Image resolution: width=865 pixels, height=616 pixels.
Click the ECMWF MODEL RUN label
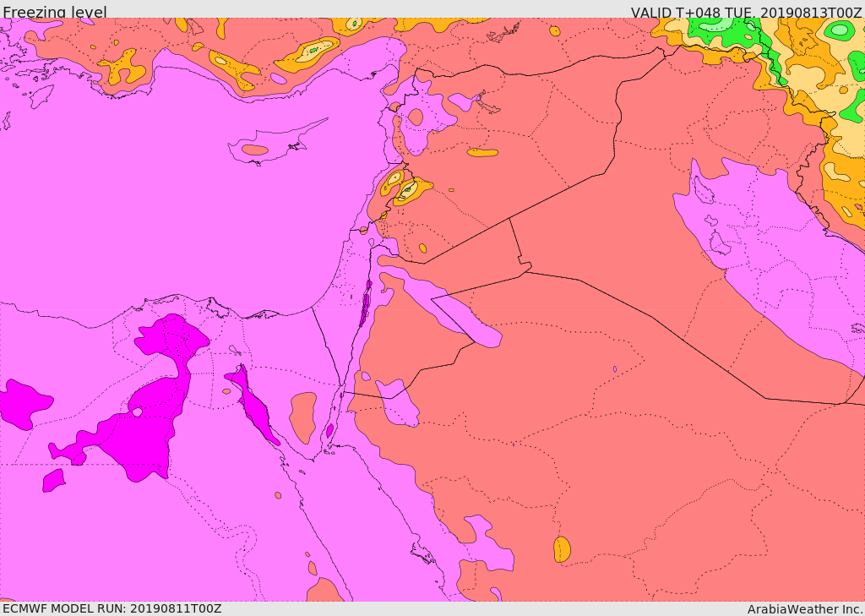(x=112, y=608)
